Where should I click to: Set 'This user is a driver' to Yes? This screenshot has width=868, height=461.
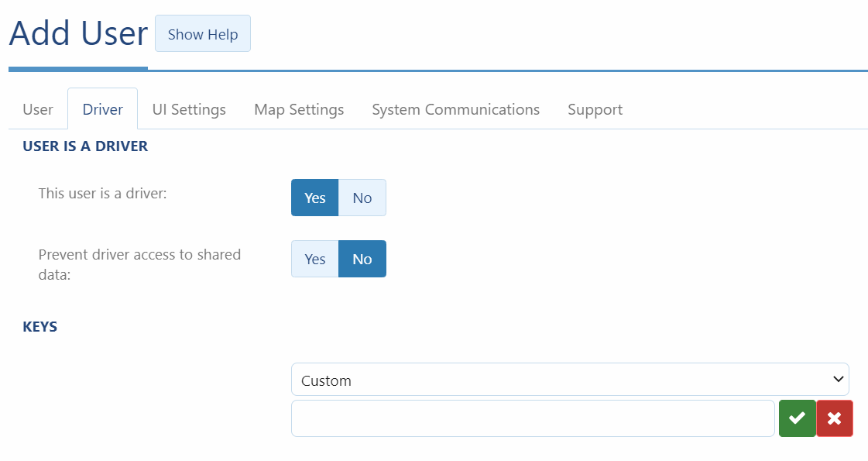(314, 198)
